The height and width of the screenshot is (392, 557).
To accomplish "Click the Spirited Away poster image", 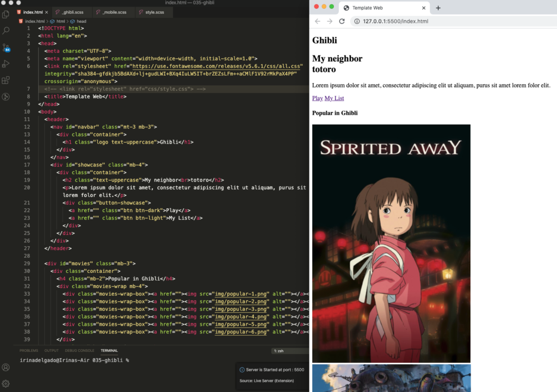I will (391, 244).
